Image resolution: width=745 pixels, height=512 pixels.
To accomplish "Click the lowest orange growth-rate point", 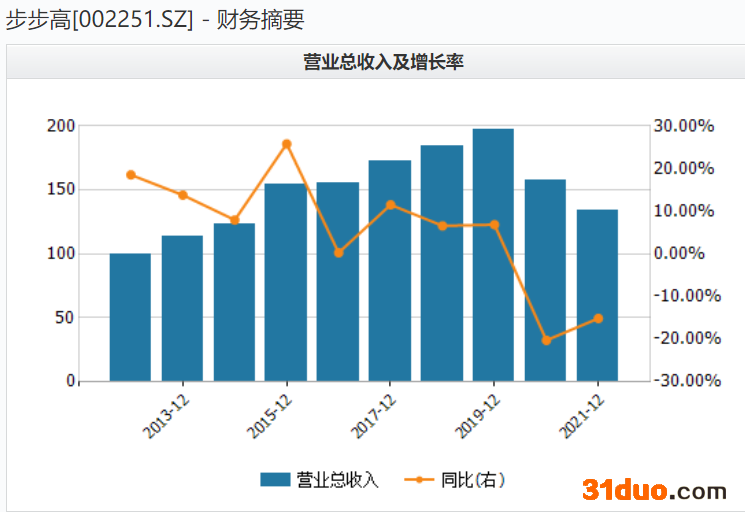I will coord(546,340).
